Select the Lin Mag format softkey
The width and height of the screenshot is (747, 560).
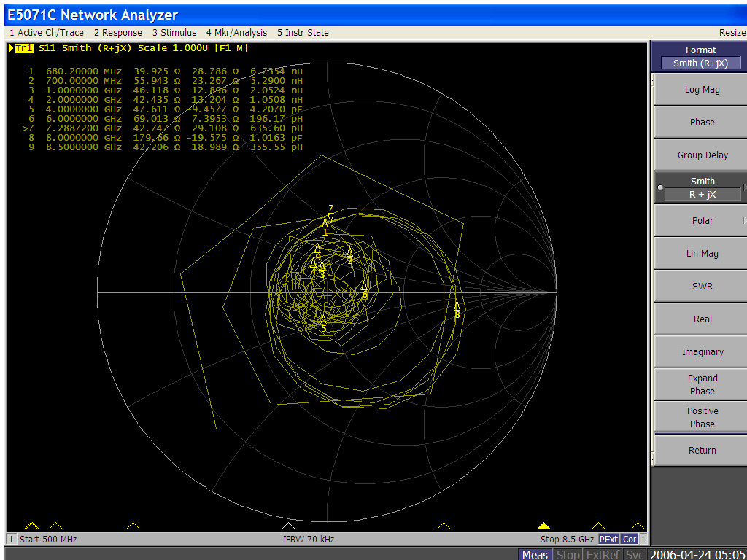pos(702,253)
